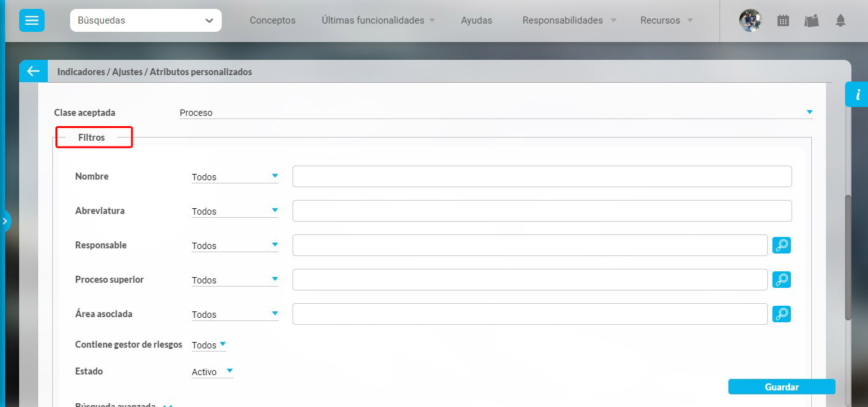Open Contiene gestor de riesgos dropdown

click(x=209, y=345)
